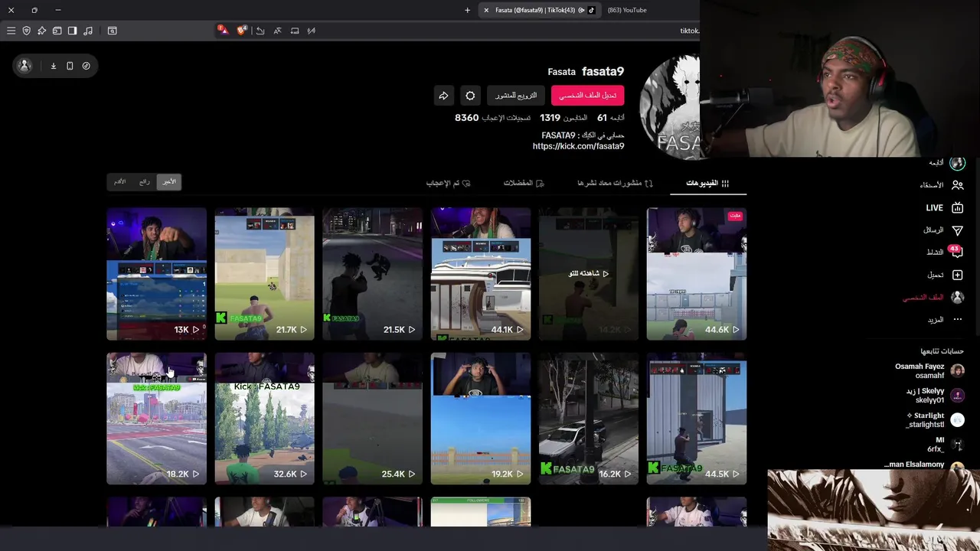Viewport: 980px width, 551px height.
Task: Open the pinned video with 44.6K views
Action: (696, 273)
